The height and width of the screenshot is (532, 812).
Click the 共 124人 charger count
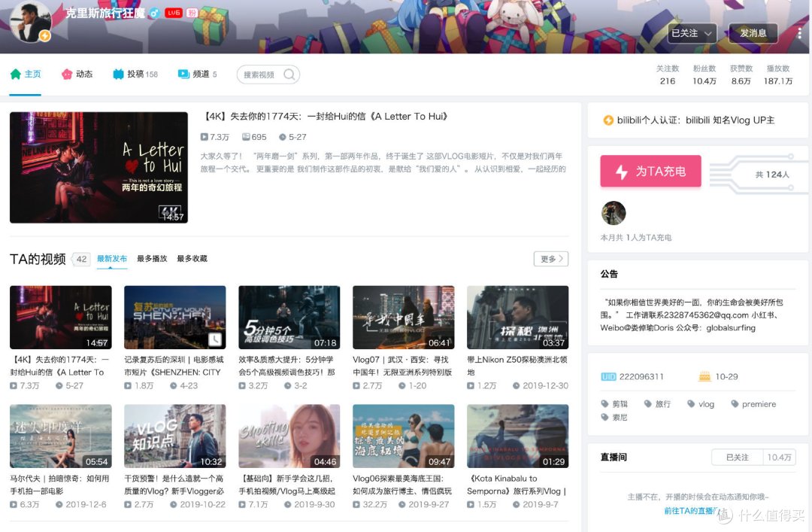pos(772,175)
